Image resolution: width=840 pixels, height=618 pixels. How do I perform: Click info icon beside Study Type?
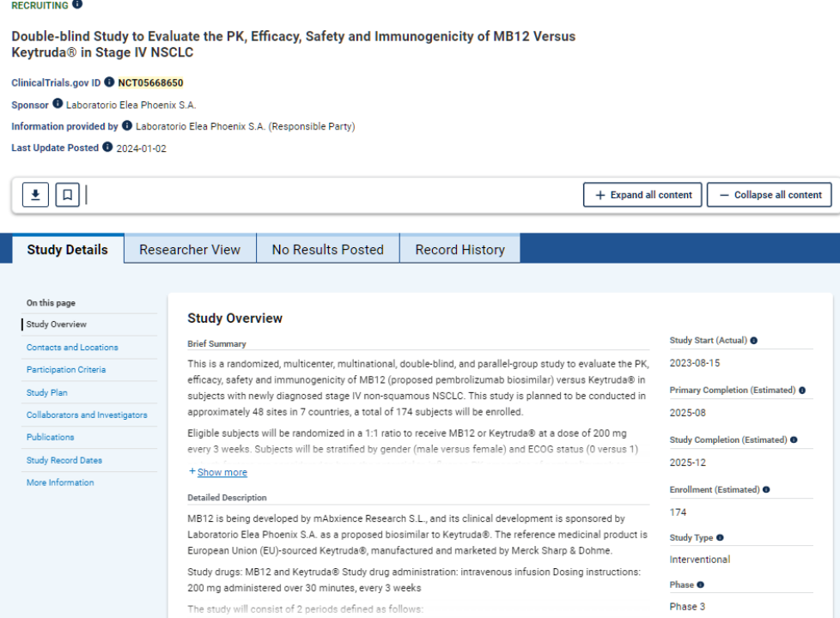click(720, 538)
